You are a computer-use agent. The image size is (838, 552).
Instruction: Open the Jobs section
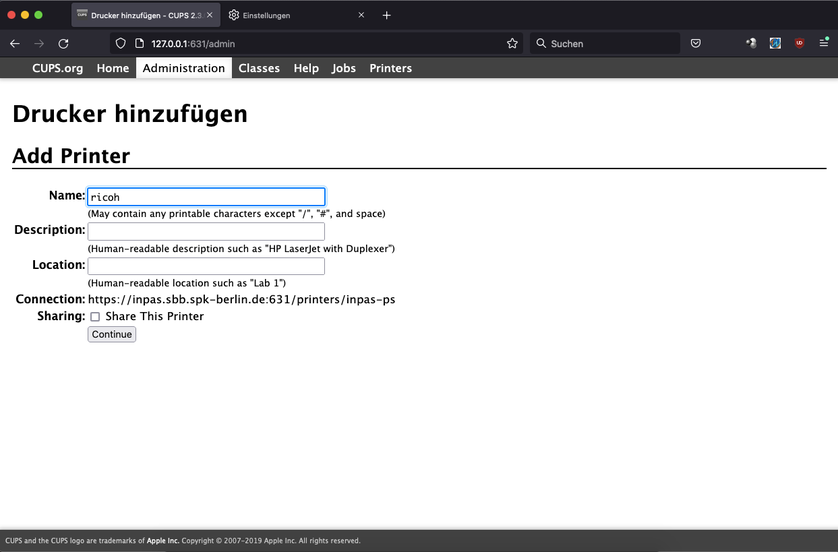tap(344, 68)
